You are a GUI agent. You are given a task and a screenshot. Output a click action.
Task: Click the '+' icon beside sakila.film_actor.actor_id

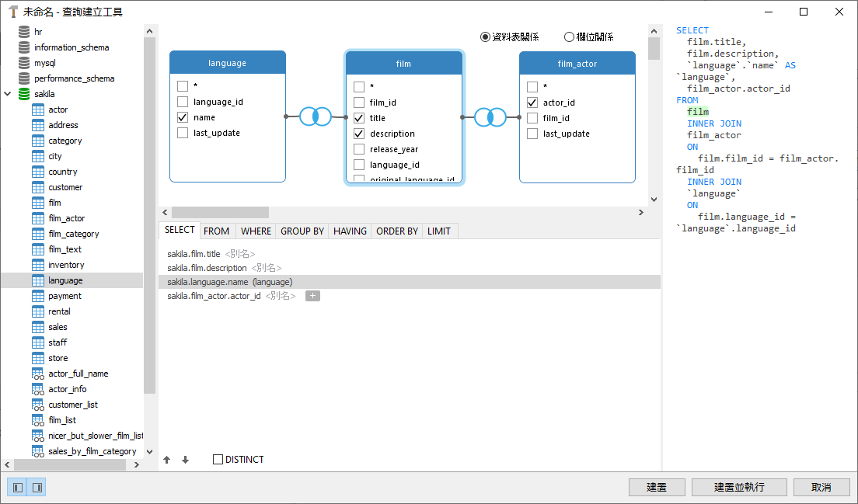point(313,296)
